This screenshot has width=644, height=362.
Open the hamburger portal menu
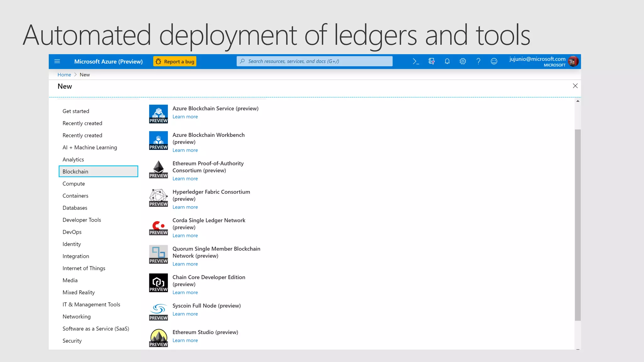click(x=57, y=61)
